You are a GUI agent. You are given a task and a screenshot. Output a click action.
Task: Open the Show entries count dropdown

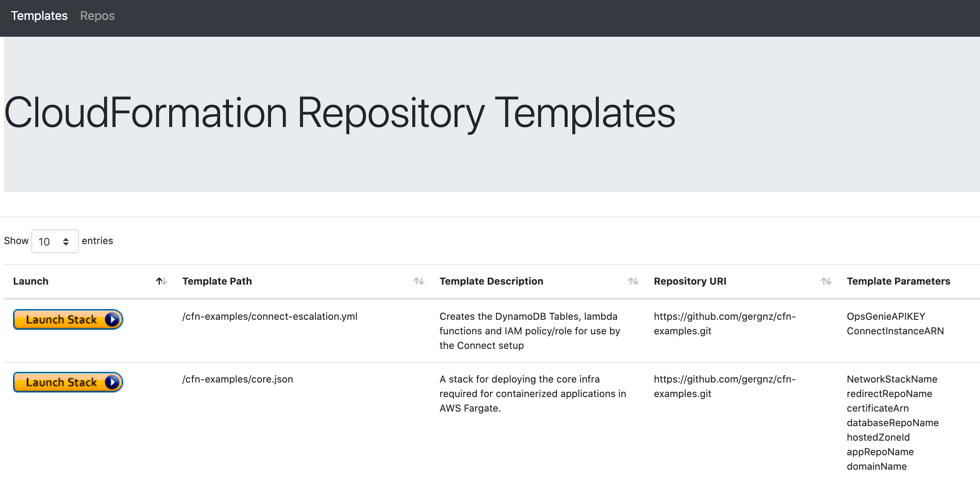tap(50, 241)
